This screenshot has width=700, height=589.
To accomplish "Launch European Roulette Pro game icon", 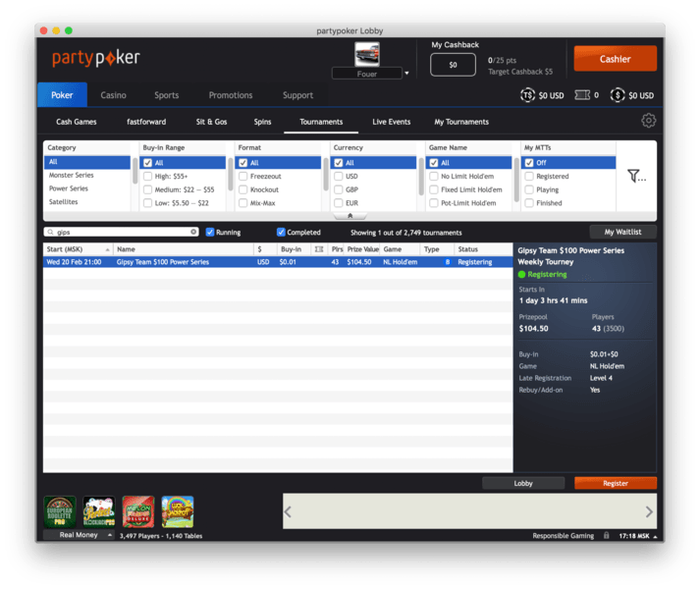I will pyautogui.click(x=60, y=511).
